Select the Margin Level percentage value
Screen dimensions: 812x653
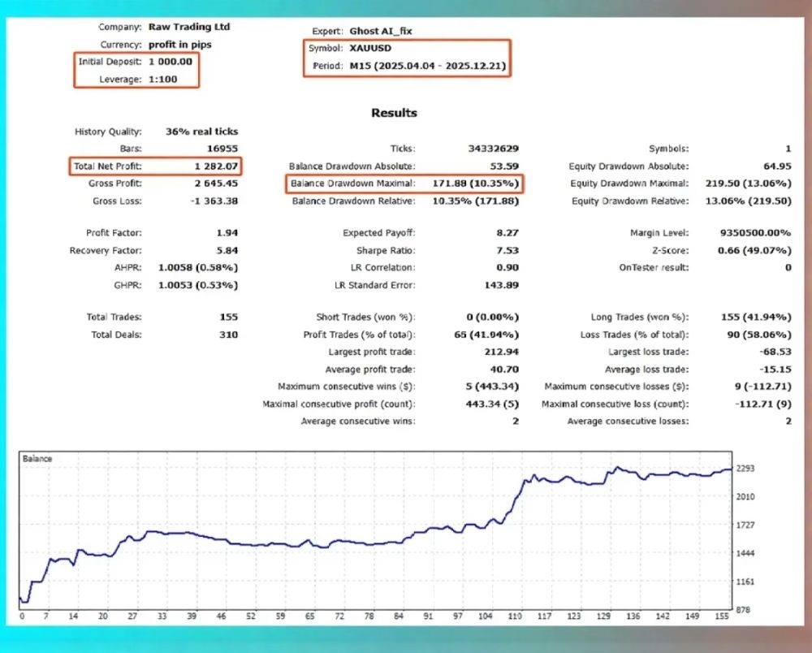point(755,233)
